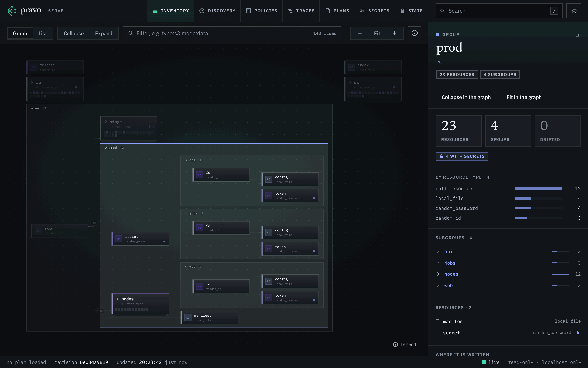Viewport: 588px width, 368px height.
Task: Click the RA icon on the web token node
Action: pos(268,298)
